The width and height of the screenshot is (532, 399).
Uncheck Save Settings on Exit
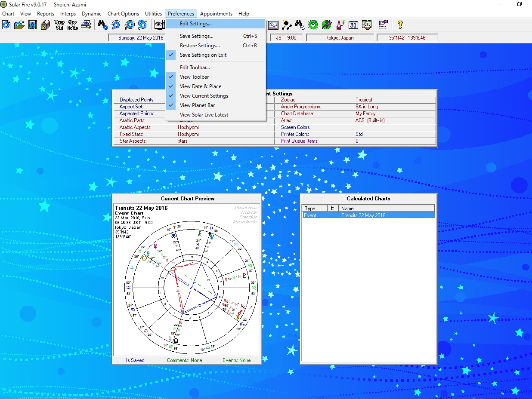203,55
